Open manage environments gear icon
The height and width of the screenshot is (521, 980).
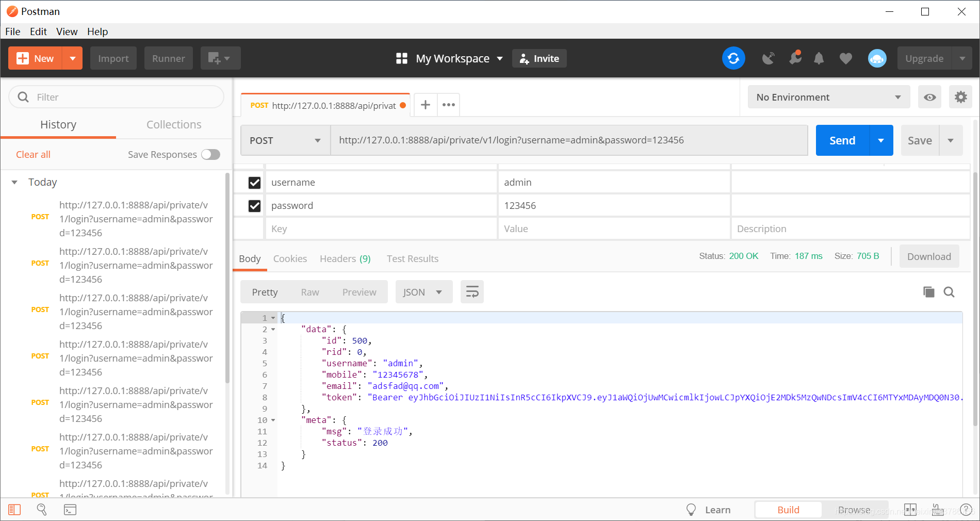click(x=960, y=97)
